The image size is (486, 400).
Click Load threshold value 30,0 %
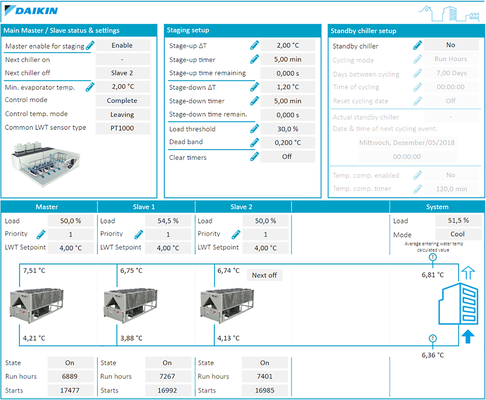point(288,129)
